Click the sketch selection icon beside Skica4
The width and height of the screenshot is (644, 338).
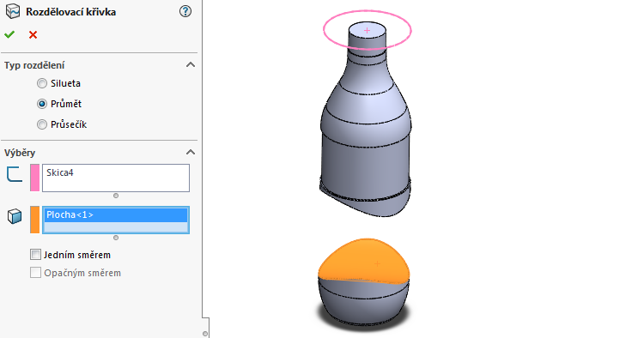click(x=15, y=174)
